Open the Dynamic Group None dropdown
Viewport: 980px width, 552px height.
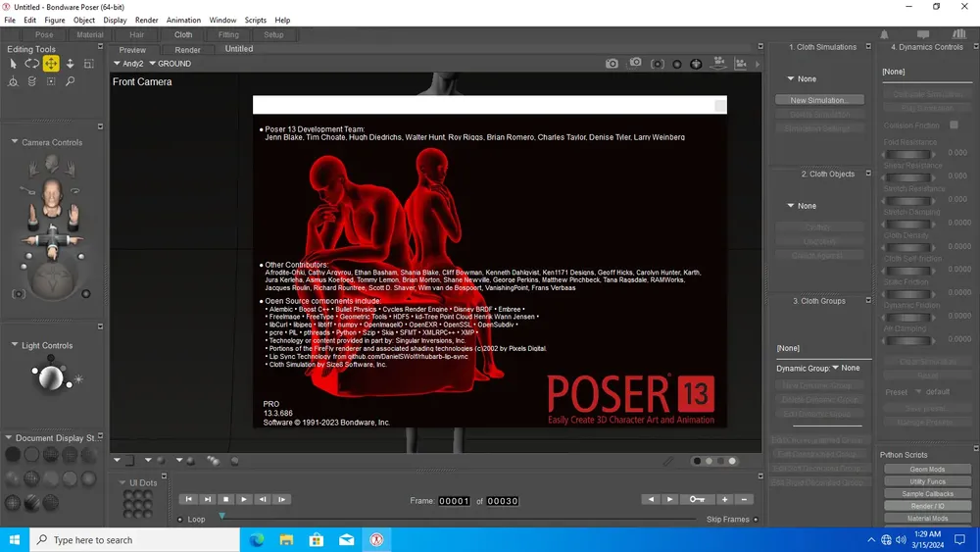[846, 368]
